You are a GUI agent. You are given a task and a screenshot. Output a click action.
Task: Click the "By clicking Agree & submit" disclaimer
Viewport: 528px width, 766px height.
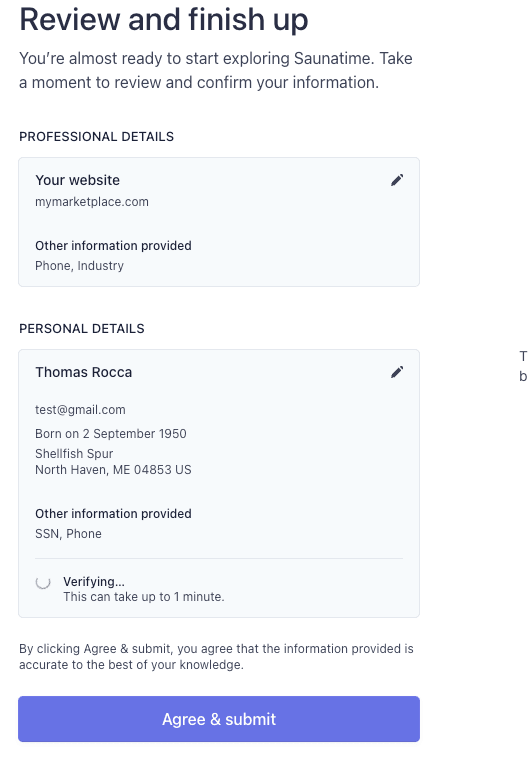coord(216,657)
